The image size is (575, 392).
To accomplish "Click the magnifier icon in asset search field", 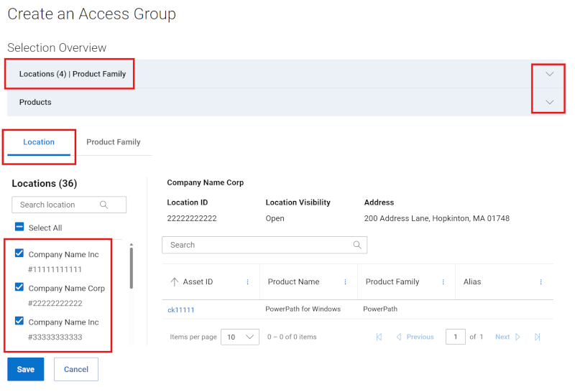I will [x=357, y=245].
